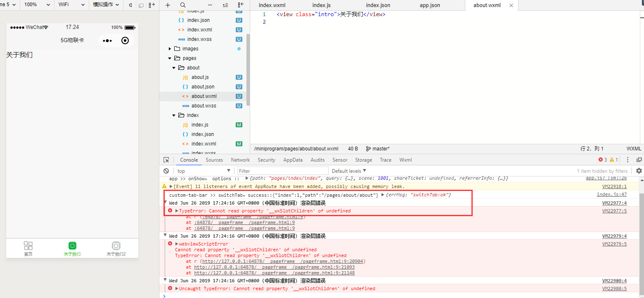This screenshot has width=644, height=298.
Task: Open the index.js:47 source link
Action: [x=612, y=195]
